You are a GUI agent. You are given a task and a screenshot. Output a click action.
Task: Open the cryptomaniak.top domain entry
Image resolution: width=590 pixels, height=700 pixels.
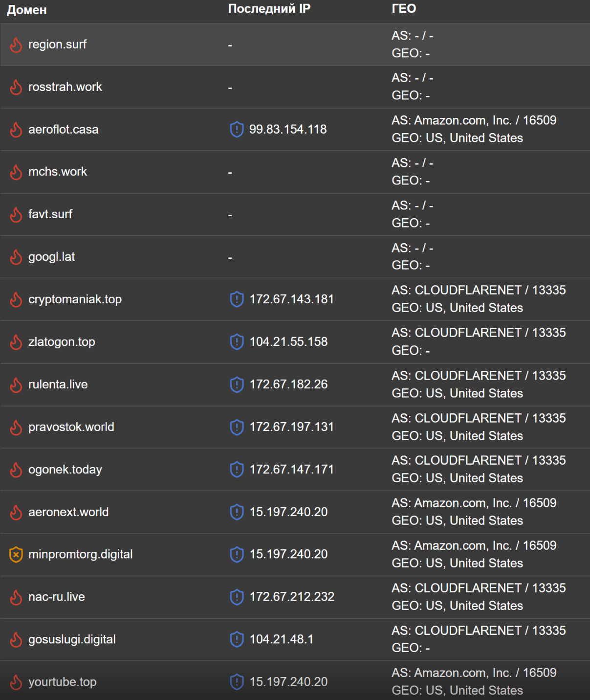pyautogui.click(x=75, y=299)
